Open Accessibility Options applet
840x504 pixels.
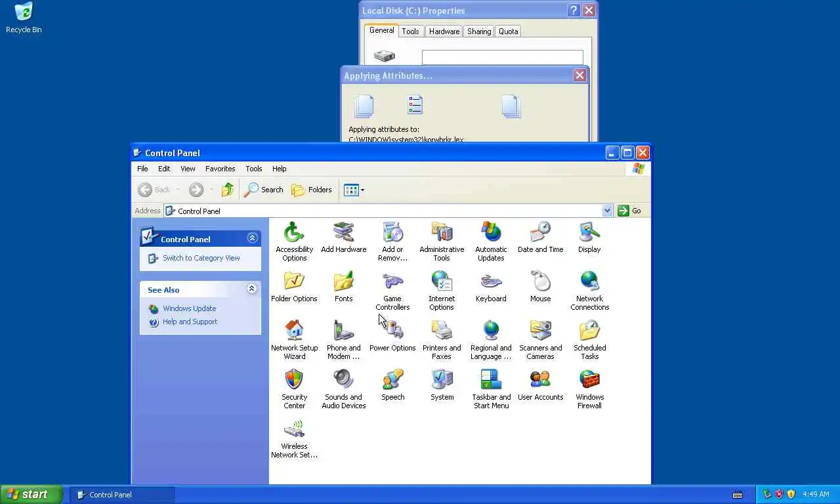tap(294, 232)
